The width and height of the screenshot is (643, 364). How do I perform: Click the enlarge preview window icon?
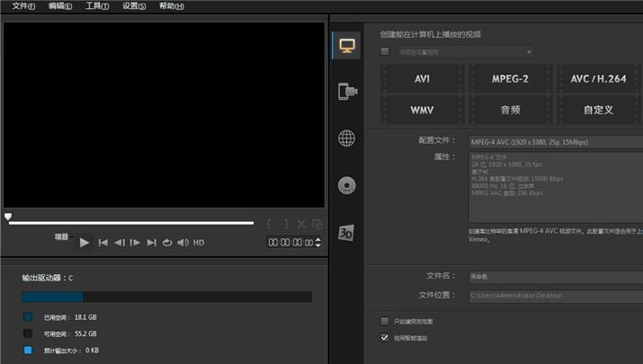(317, 224)
